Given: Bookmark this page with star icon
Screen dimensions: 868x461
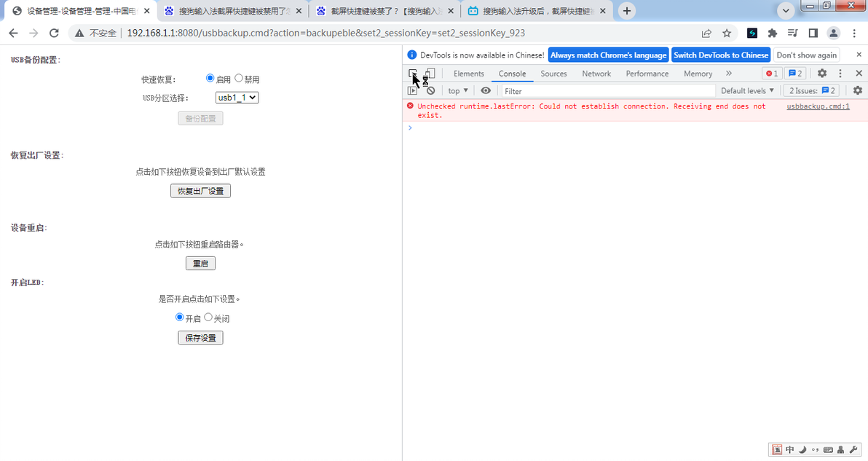Looking at the screenshot, I should pos(727,34).
